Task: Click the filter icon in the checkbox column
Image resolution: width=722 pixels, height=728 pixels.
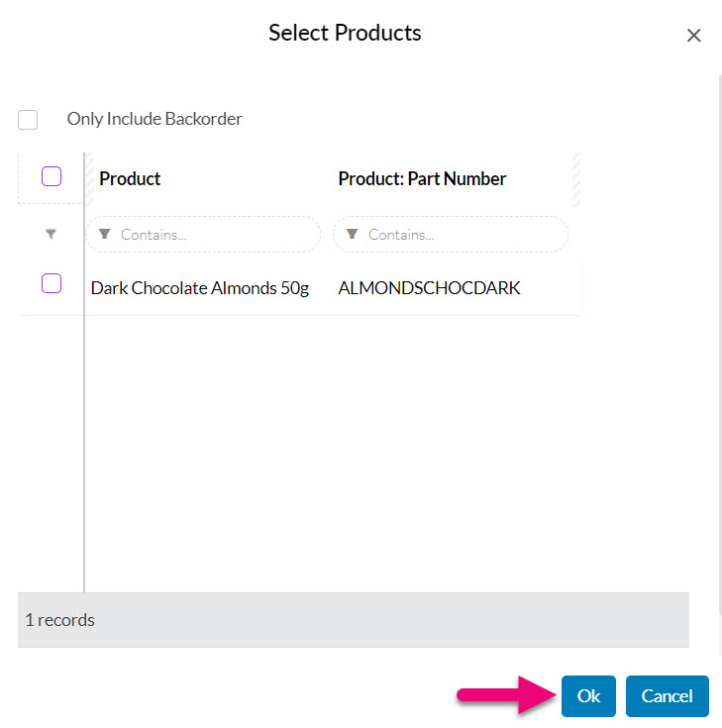Action: (x=52, y=234)
